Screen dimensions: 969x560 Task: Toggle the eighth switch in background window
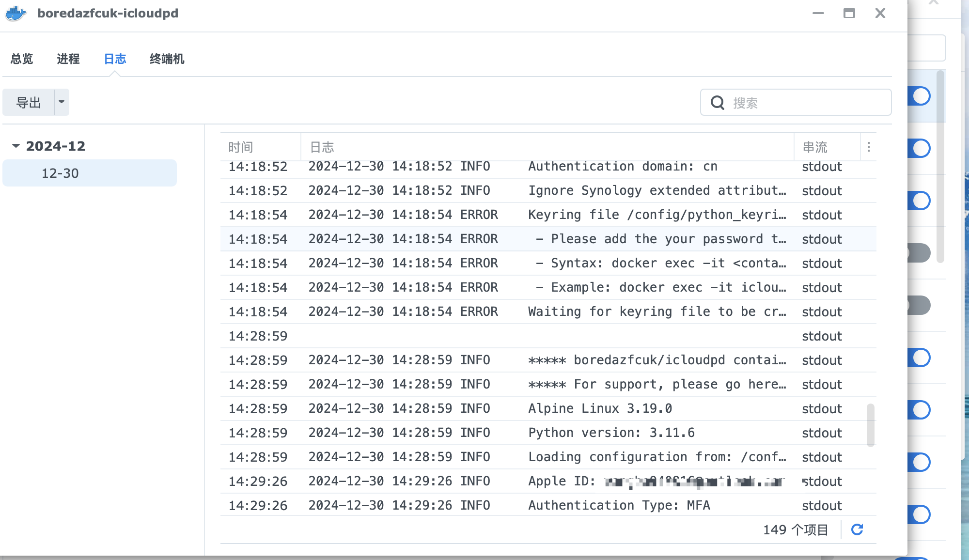(919, 462)
